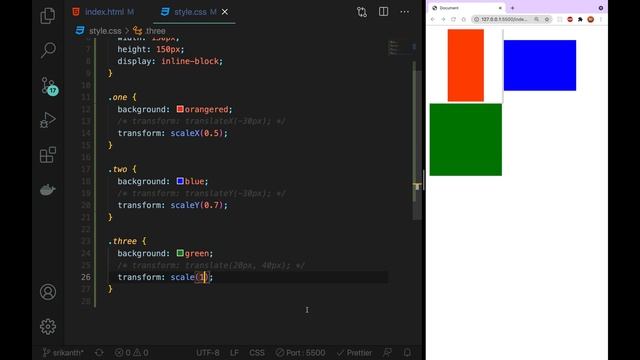Click Synchronize Changes icon in status bar
Image resolution: width=640 pixels, height=360 pixels.
coord(99,353)
